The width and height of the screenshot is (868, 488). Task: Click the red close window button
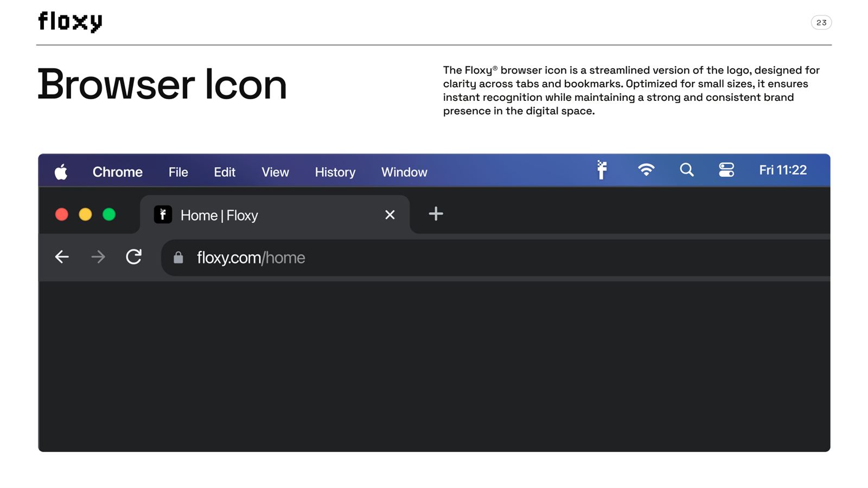coord(62,215)
